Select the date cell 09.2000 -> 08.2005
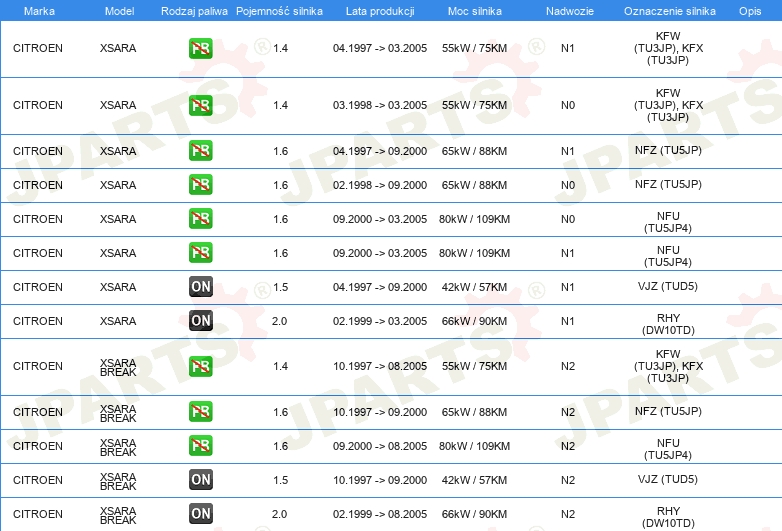 point(380,446)
